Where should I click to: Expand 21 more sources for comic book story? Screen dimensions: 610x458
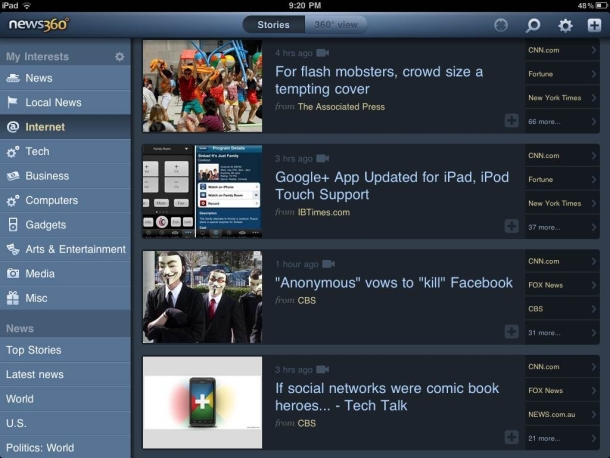(562, 439)
